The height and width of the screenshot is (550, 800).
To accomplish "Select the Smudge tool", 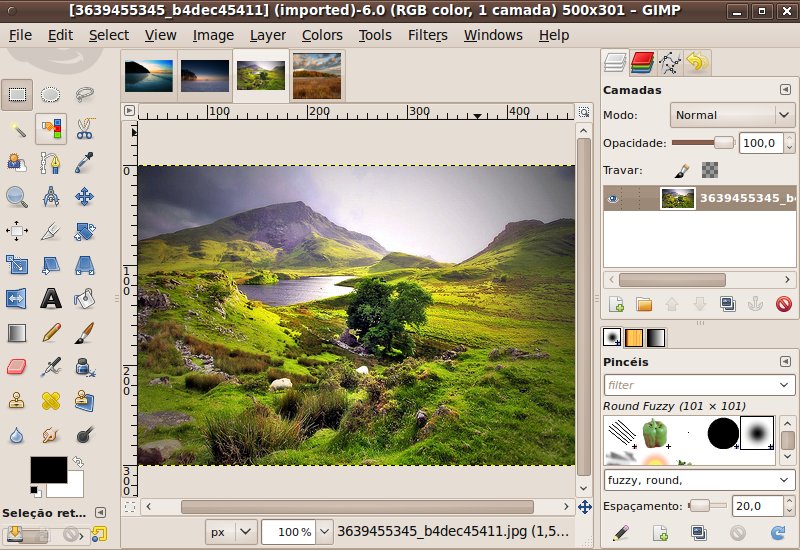I will click(51, 435).
